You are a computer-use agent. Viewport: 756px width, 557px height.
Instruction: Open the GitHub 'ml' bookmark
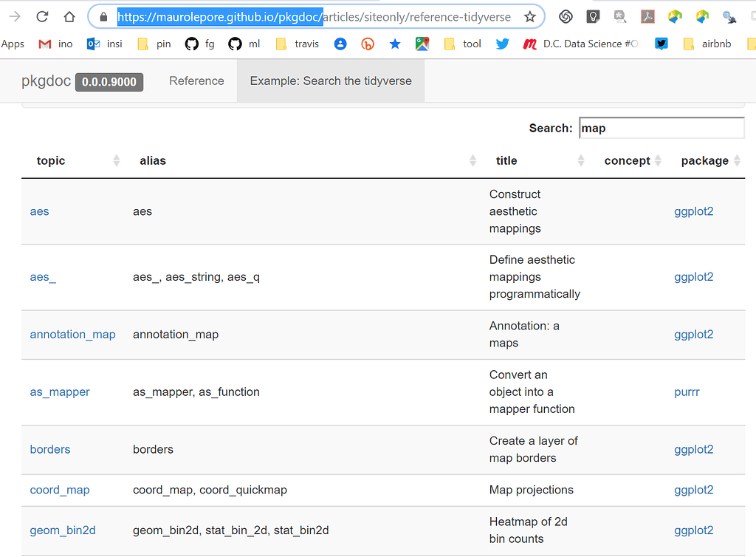[244, 44]
